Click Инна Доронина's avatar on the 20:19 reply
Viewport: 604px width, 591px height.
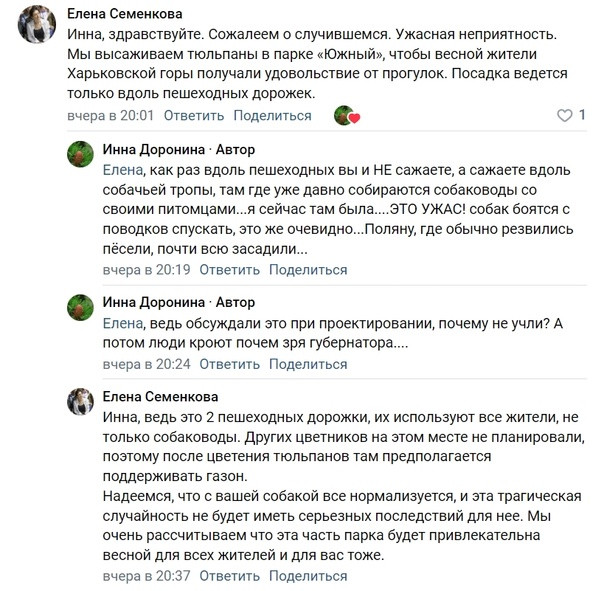click(x=81, y=155)
